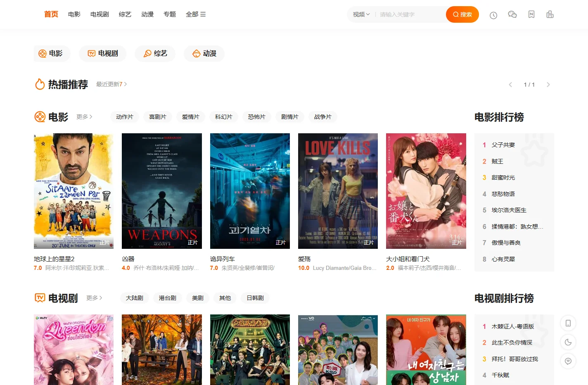Click the 爱殇 title text
This screenshot has height=385, width=588.
click(304, 259)
